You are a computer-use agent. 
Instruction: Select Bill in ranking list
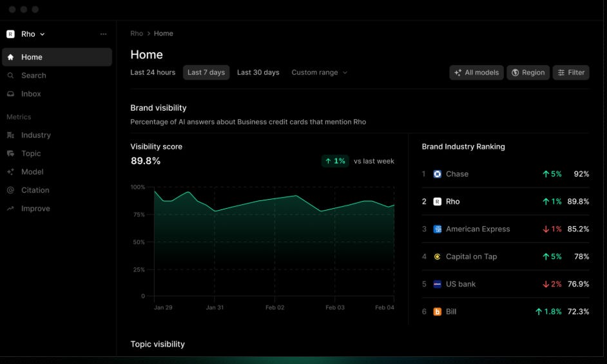click(x=506, y=311)
